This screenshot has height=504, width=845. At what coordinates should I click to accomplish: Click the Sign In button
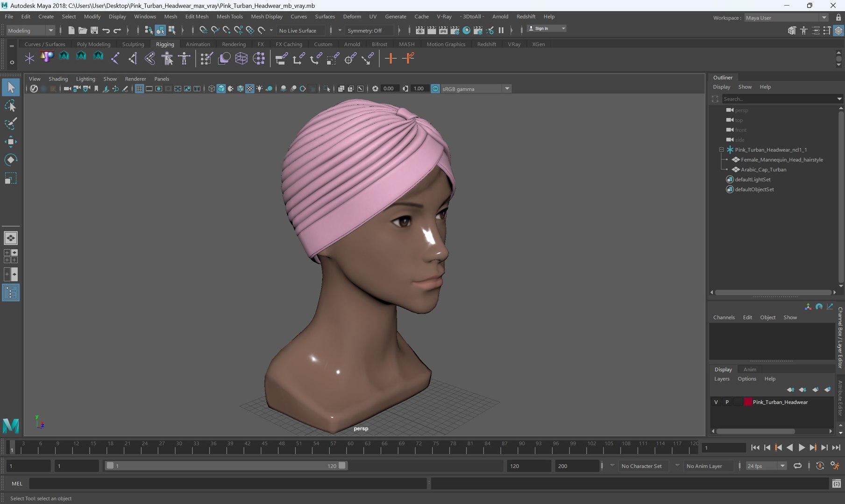click(x=546, y=28)
